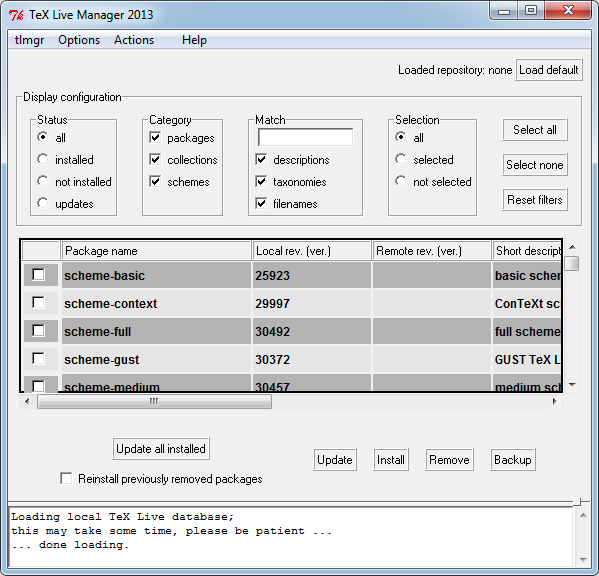Click the TeX Live Manager title bar icon
Viewport: 599px width, 576px height.
pyautogui.click(x=16, y=15)
